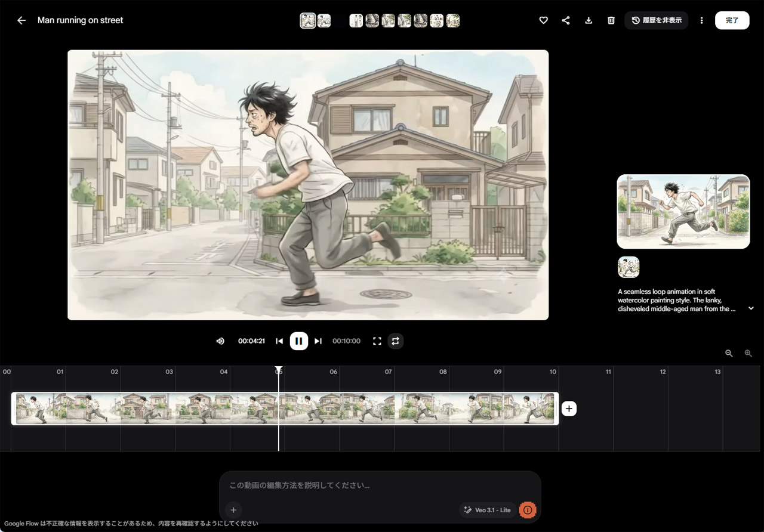Click the 完了 button
This screenshot has width=764, height=532.
point(732,20)
